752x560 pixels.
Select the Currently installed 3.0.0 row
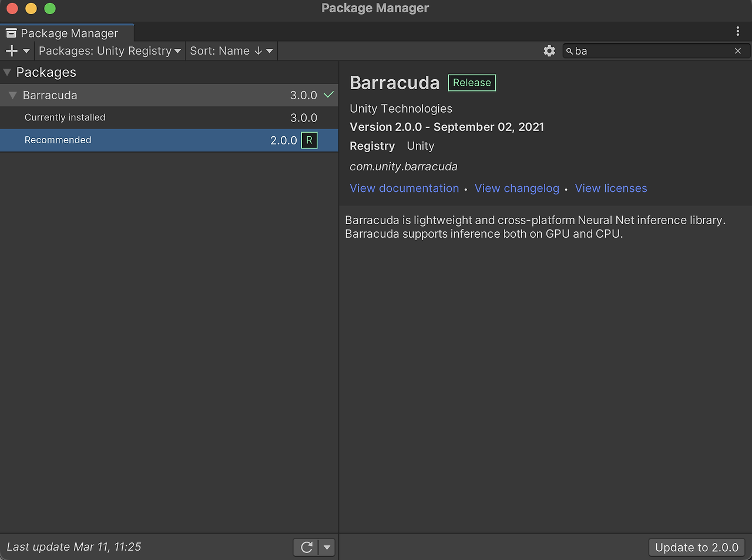pyautogui.click(x=169, y=117)
